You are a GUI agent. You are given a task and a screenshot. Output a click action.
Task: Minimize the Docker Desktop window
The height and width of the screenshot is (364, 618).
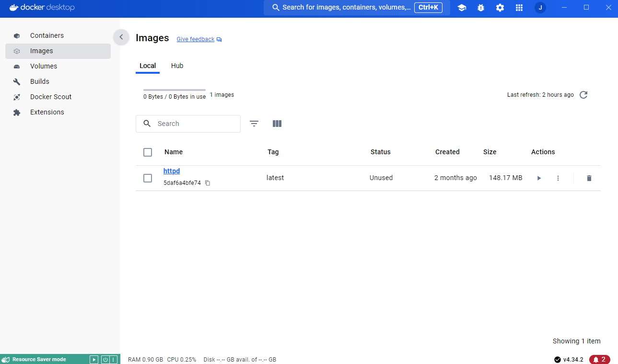coord(564,8)
